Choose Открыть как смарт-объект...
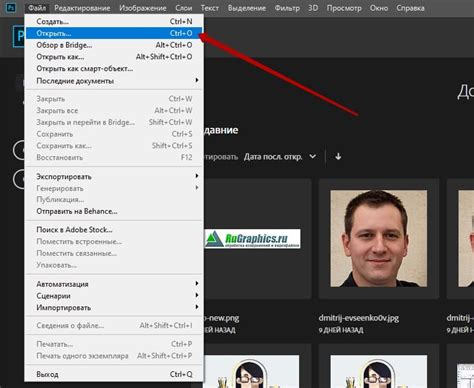 (x=114, y=69)
